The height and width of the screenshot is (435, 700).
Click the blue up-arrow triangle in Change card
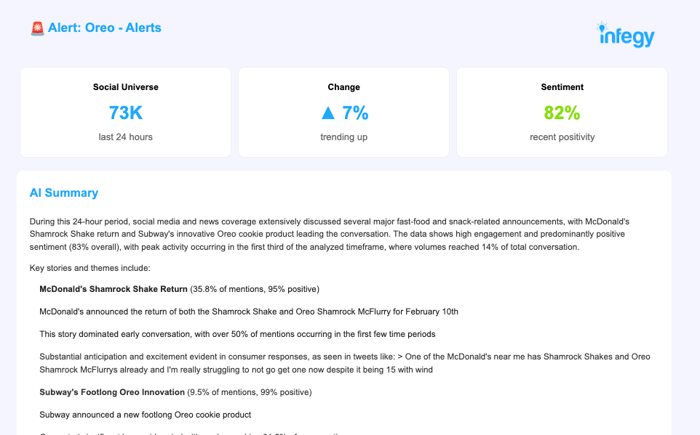pyautogui.click(x=327, y=113)
